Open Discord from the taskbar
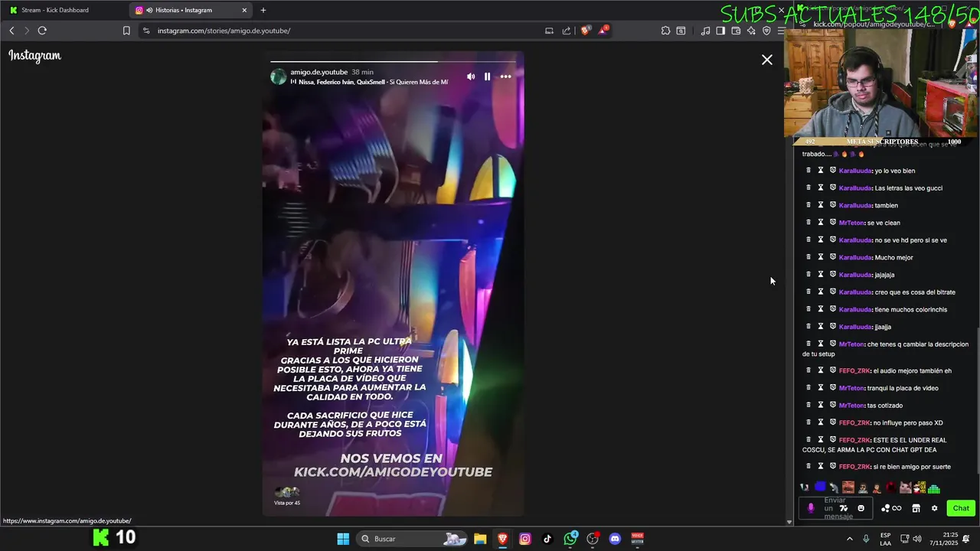The width and height of the screenshot is (980, 551). 615,539
